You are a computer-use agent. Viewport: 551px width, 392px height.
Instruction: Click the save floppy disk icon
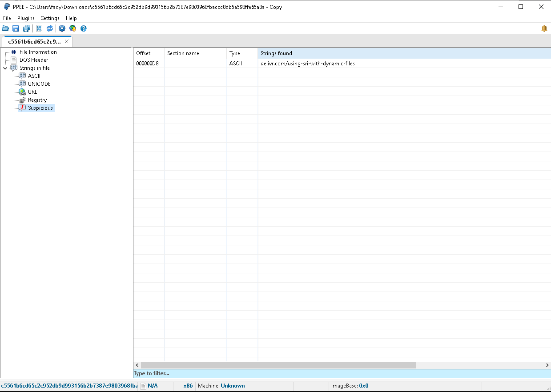tap(16, 28)
